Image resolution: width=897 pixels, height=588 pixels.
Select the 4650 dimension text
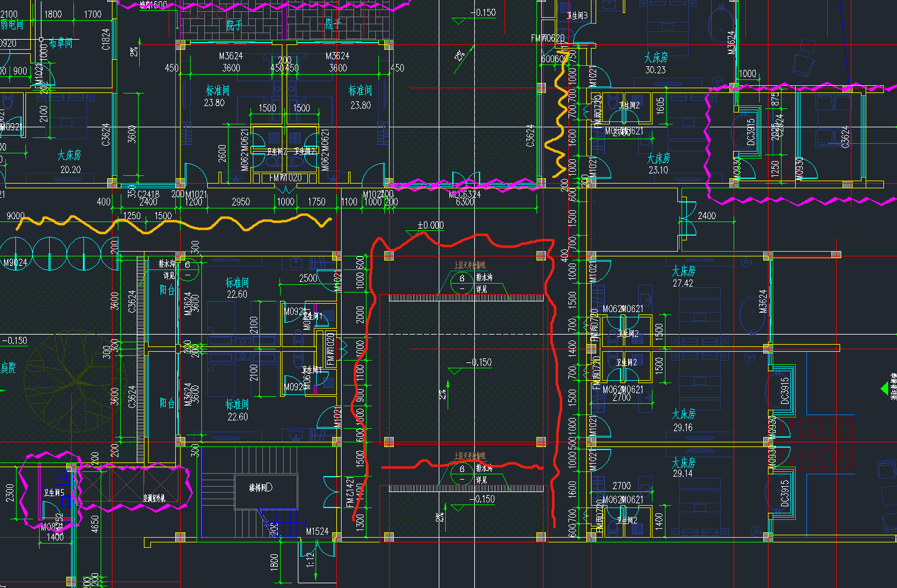point(95,524)
